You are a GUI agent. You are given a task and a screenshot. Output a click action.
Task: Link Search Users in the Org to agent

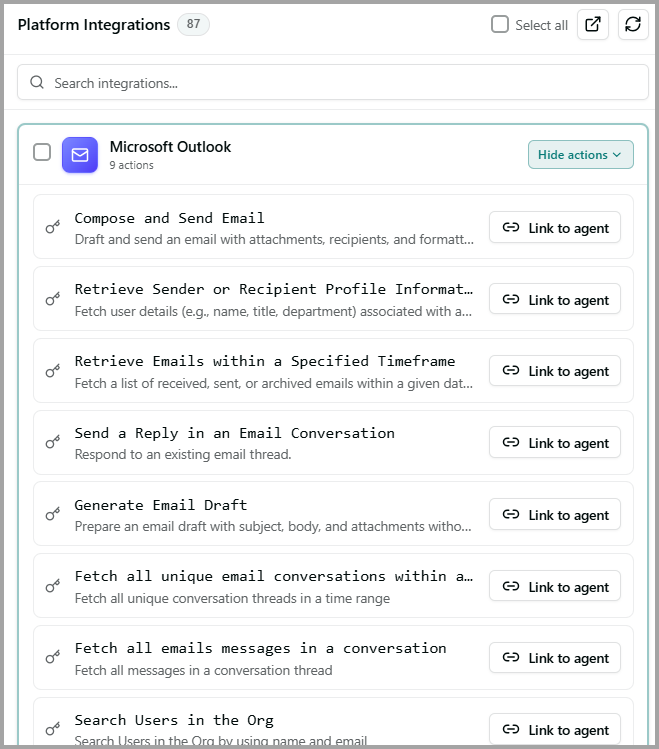point(555,729)
